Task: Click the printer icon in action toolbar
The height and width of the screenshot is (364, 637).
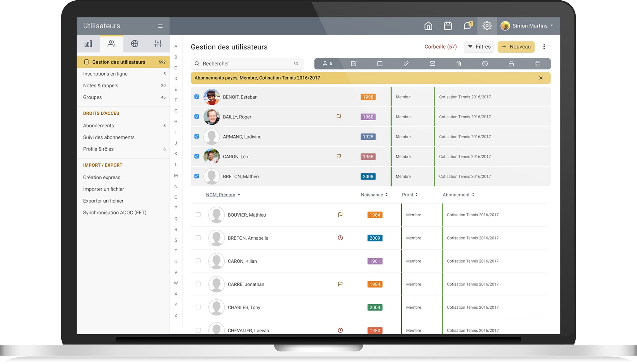Action: [x=537, y=64]
